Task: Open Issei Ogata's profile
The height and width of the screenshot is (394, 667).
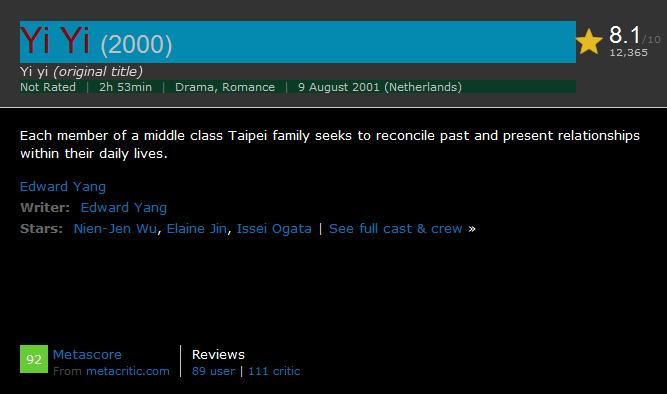Action: (274, 228)
